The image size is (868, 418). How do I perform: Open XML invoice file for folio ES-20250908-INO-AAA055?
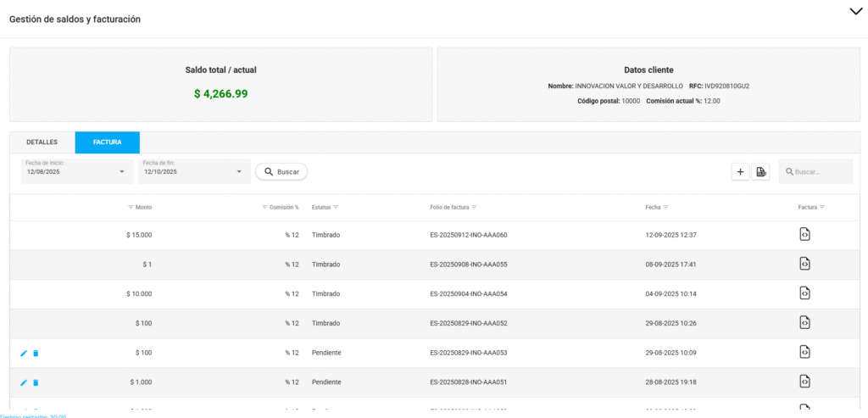pos(804,265)
